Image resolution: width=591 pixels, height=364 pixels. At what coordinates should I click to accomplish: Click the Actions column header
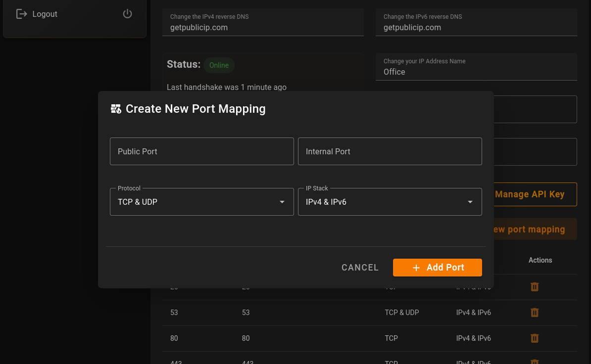coord(540,260)
